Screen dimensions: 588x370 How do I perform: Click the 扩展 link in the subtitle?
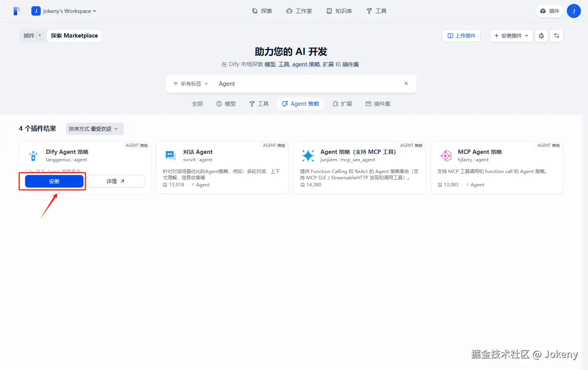coord(328,64)
